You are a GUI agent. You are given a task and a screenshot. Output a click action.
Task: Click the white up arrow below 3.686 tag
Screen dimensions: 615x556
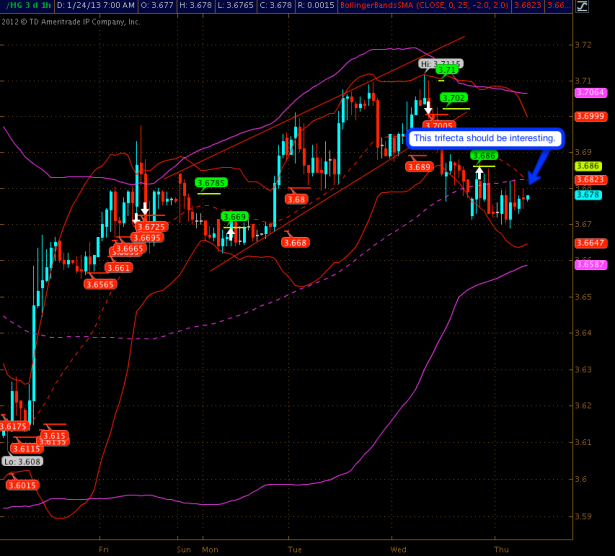[479, 173]
